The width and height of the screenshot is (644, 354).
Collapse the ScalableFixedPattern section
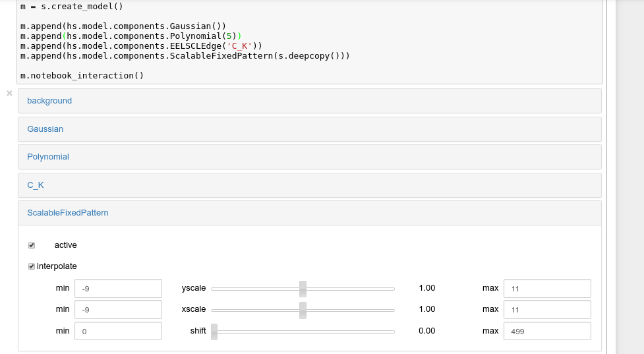[x=68, y=213]
